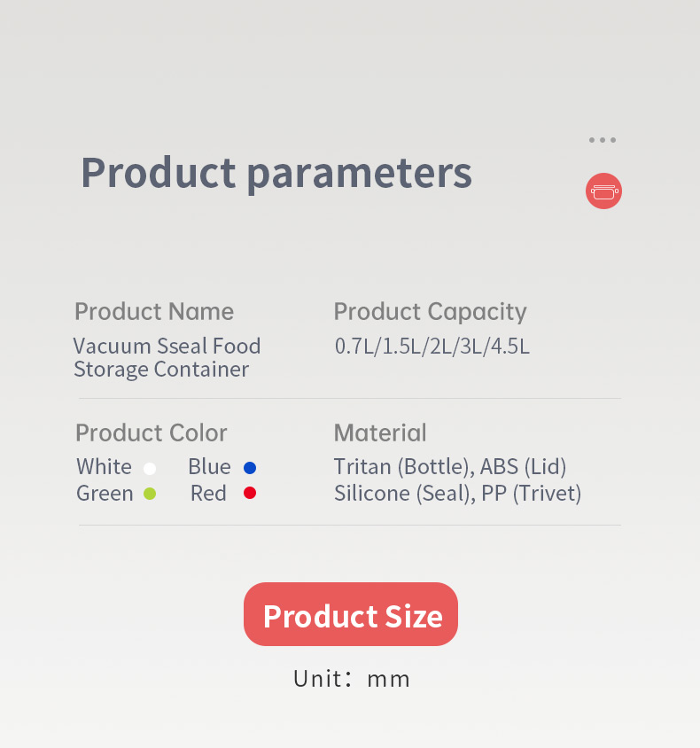Click the Product Capacity label
Image resolution: width=700 pixels, height=748 pixels.
pyautogui.click(x=430, y=313)
